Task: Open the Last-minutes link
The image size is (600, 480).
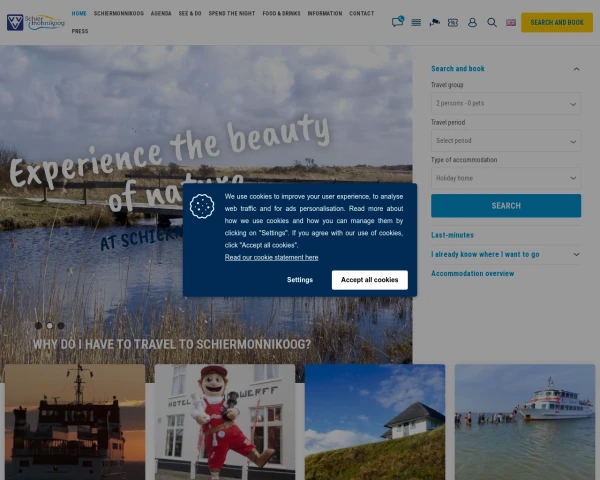Action: pos(452,235)
